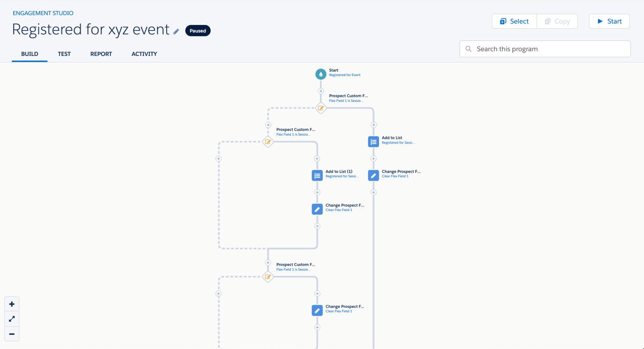Go to the ACTIVITY tab
Screen dimensions: 644x349
(144, 54)
